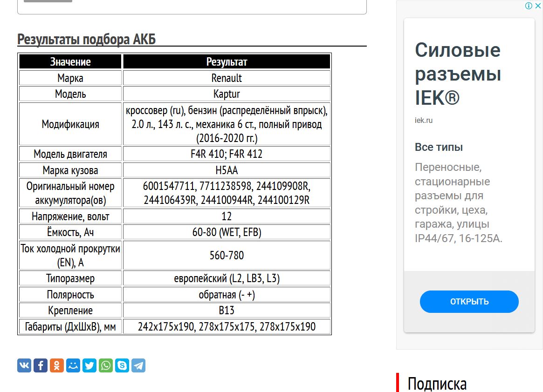
Task: Click the Odnoklassniki share icon
Action: [x=57, y=365]
